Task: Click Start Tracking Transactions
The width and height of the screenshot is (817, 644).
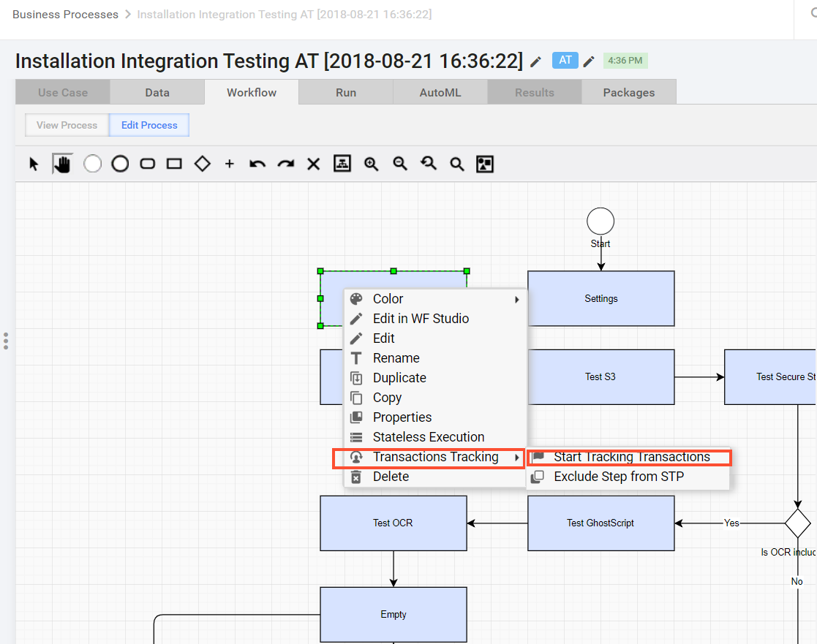Action: [x=629, y=457]
